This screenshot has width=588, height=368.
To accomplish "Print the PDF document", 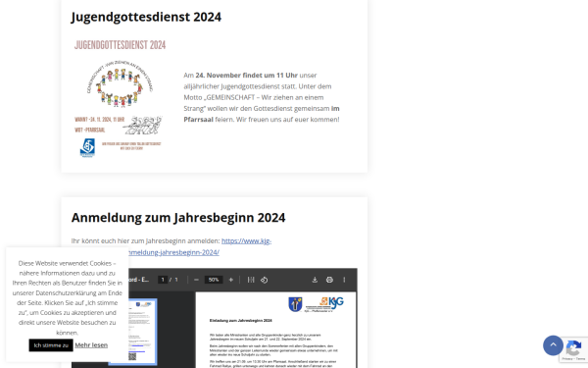I will pos(329,280).
